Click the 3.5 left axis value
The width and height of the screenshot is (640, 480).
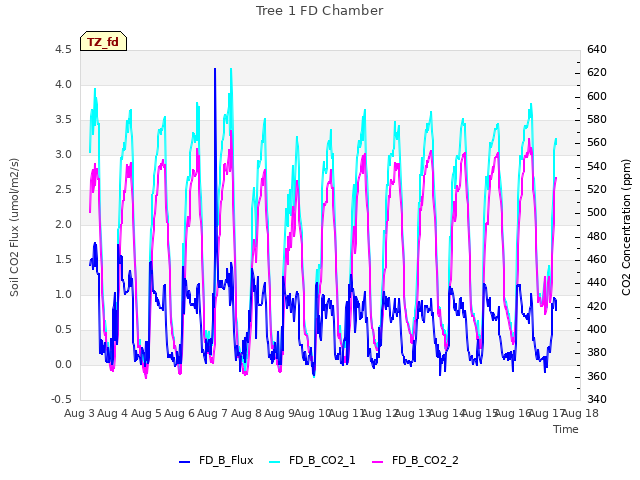point(63,120)
